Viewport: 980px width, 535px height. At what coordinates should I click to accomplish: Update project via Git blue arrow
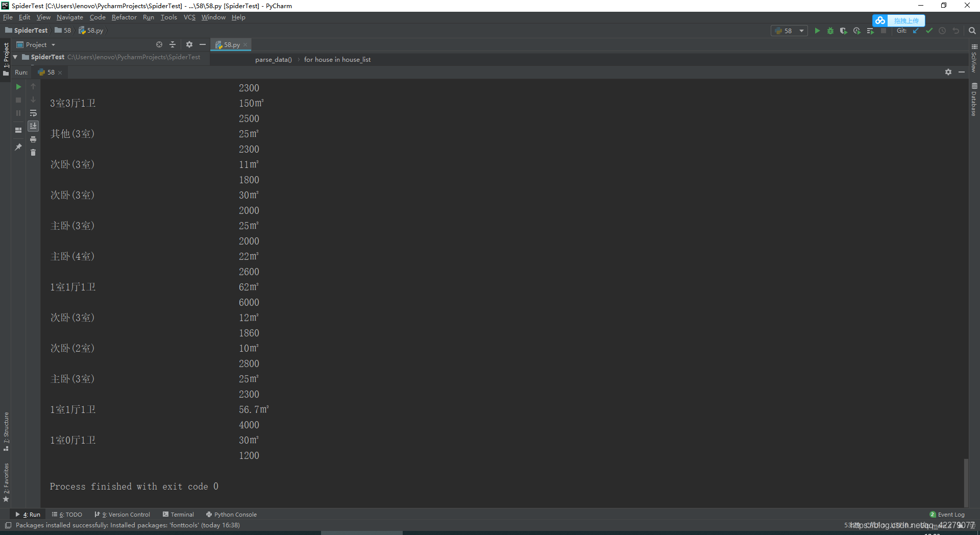[x=916, y=31]
